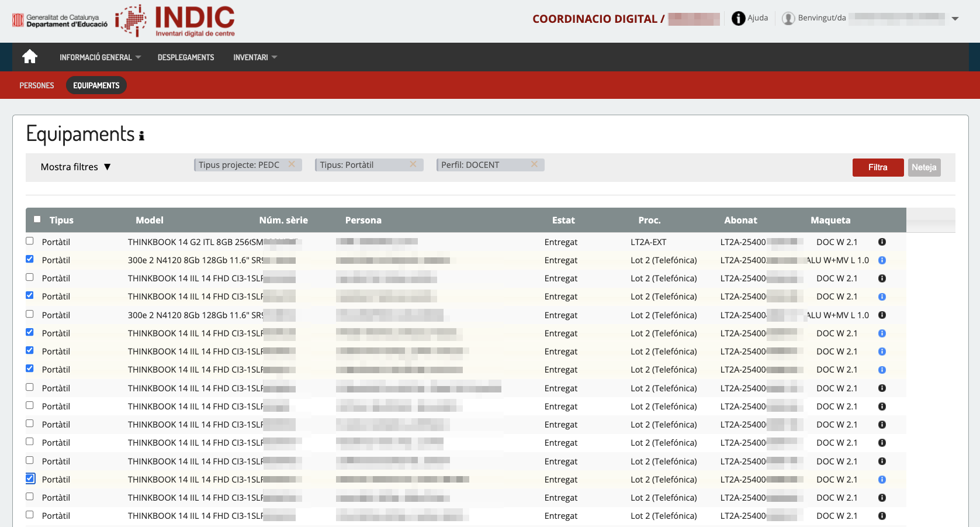Viewport: 980px width, 527px height.
Task: Open the Informació General dropdown menu
Action: click(x=100, y=57)
